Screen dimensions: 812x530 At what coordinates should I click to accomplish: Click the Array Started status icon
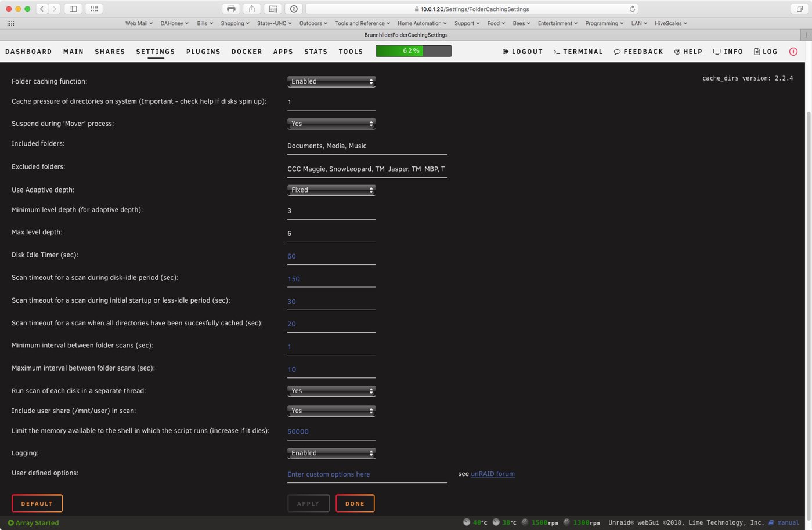point(10,523)
